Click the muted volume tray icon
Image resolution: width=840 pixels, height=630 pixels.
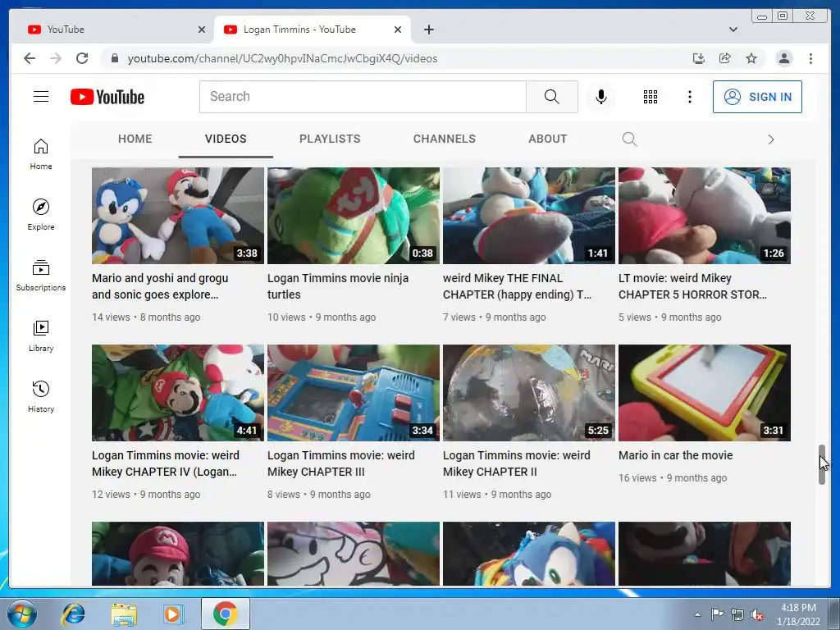757,614
